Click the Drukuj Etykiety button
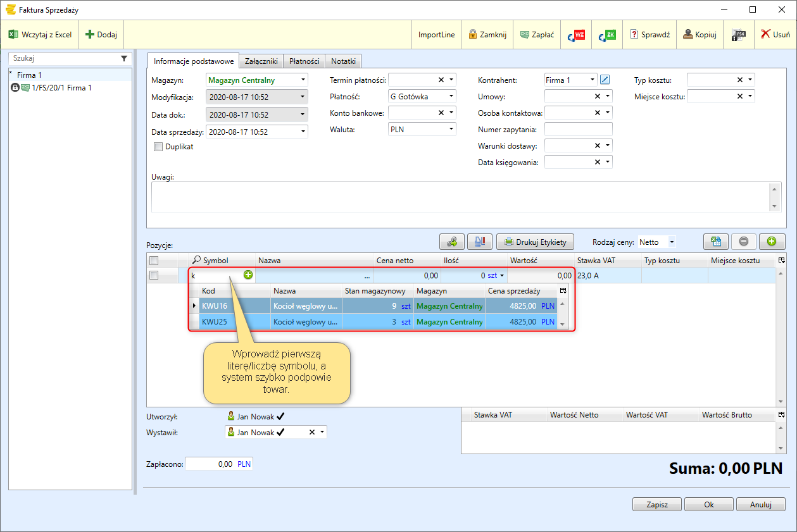 [535, 242]
